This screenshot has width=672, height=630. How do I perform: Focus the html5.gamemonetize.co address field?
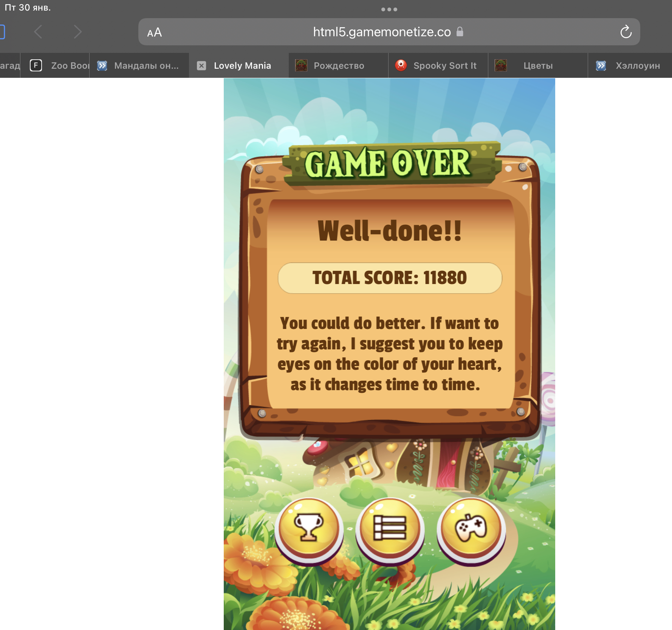(x=389, y=32)
